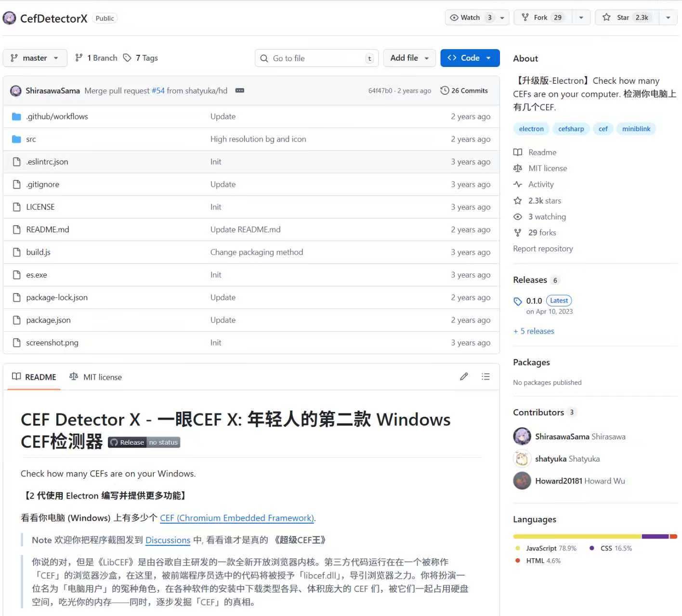Open the .github/workflows folder
The width and height of the screenshot is (682, 616).
click(57, 116)
